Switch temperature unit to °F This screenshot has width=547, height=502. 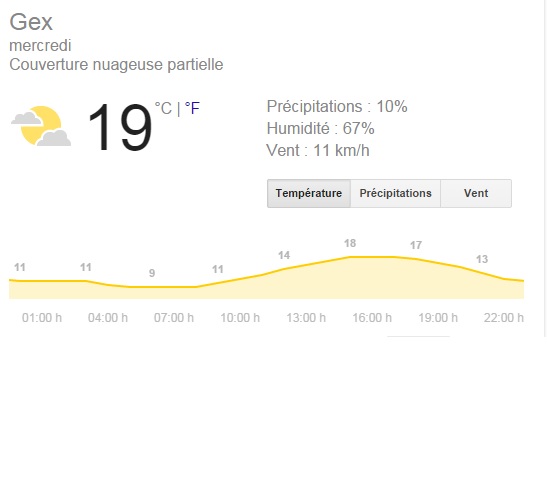[x=192, y=108]
